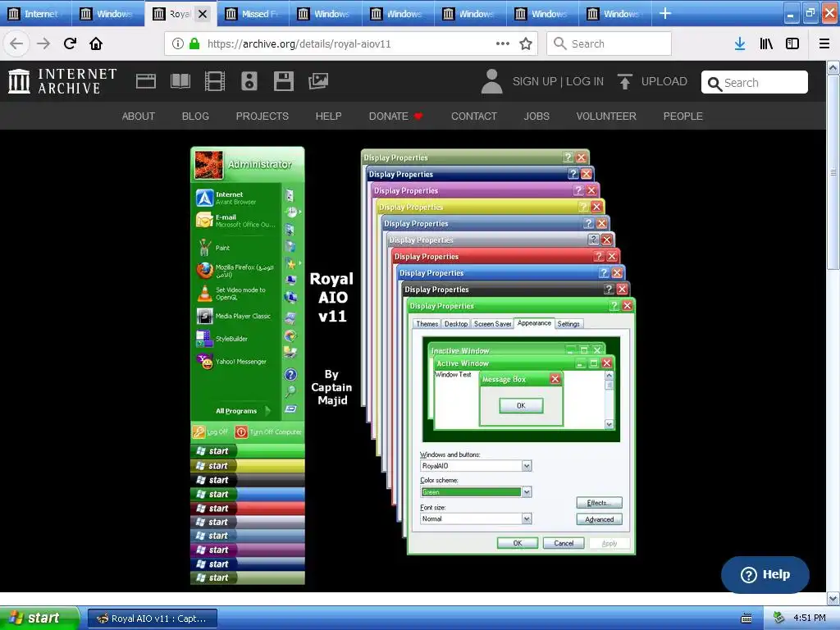The image size is (840, 630).
Task: Open the Software section floppy icon
Action: (x=283, y=81)
